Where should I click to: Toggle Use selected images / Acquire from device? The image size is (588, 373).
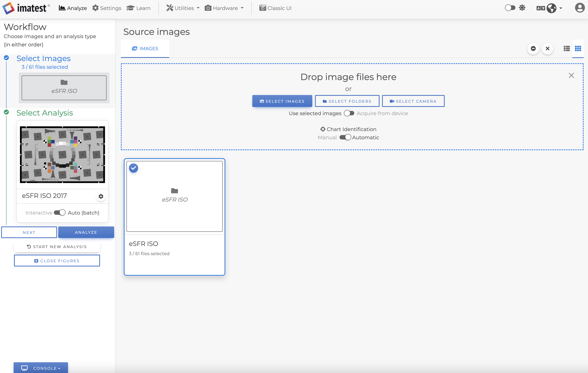pyautogui.click(x=349, y=113)
